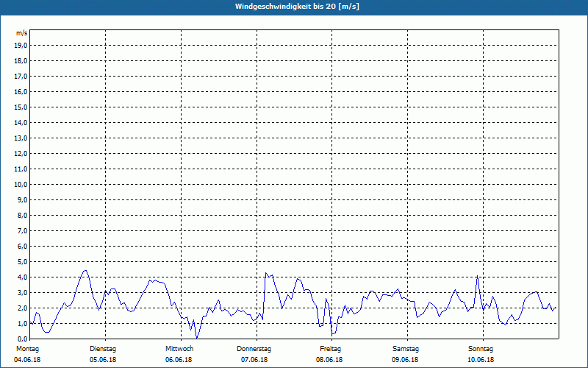Select the '2,0' y-axis value
Screen dimensions: 588x368
click(x=23, y=308)
